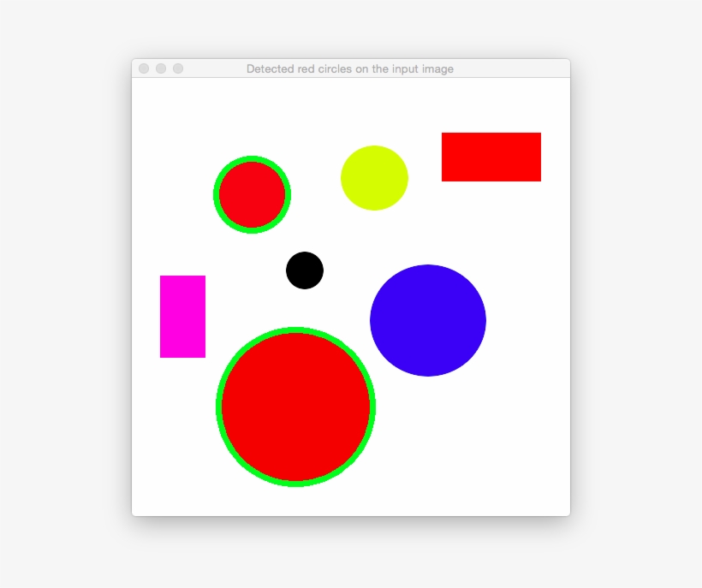Click the yellow macOS minimize button
The width and height of the screenshot is (702, 588).
point(161,68)
